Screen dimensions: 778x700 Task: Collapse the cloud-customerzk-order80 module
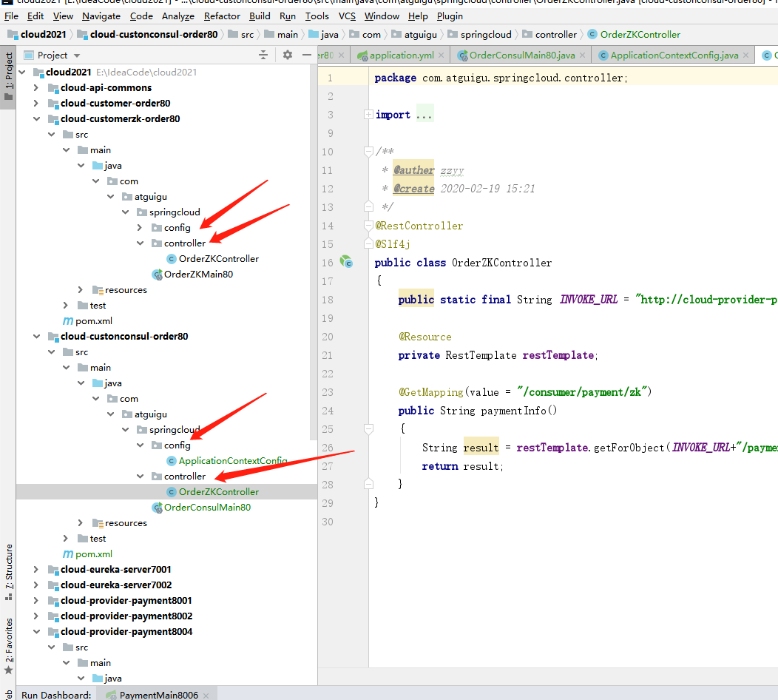(x=36, y=118)
